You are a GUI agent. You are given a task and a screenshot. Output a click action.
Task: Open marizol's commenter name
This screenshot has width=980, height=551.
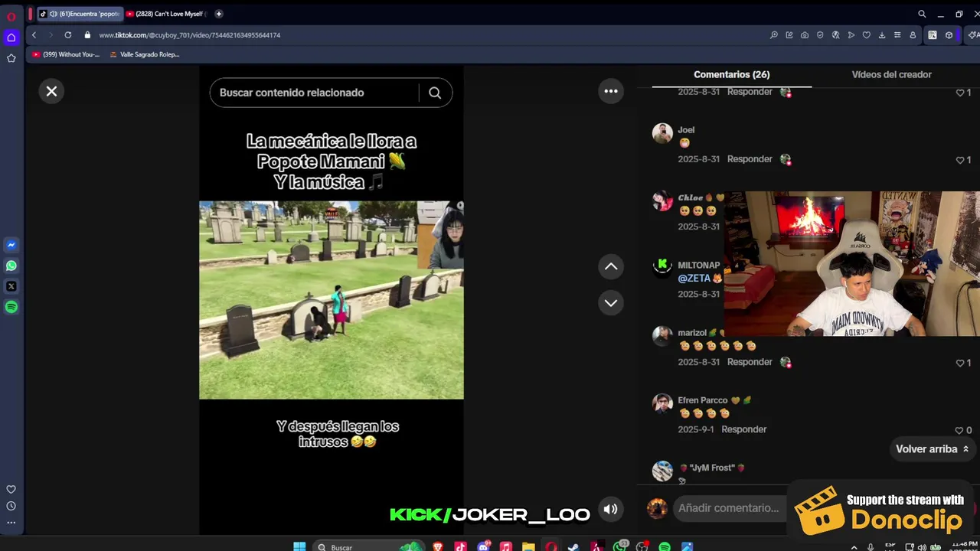[691, 333]
